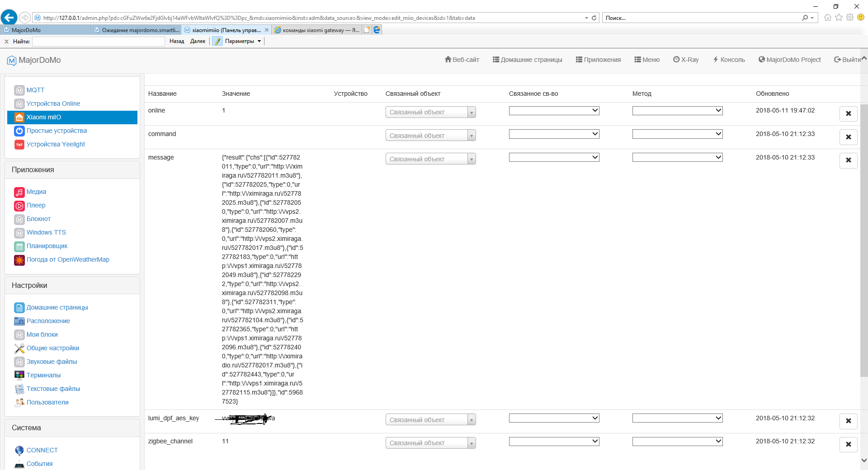Open the События sidebar link

coord(39,464)
